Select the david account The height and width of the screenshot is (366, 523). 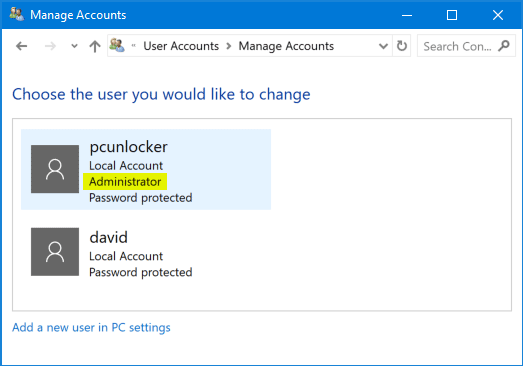pyautogui.click(x=146, y=252)
